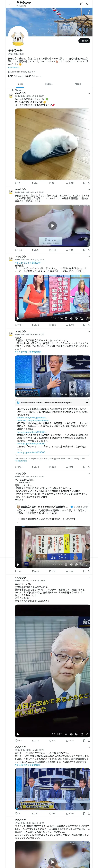Open the search icon in the header

(x=88, y=4)
